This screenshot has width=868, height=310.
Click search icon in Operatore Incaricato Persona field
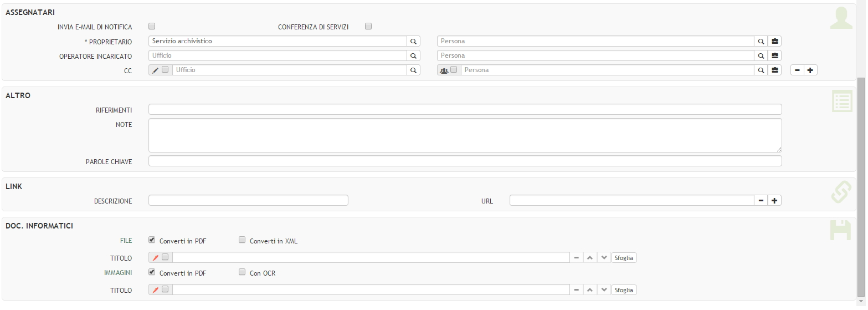pyautogui.click(x=761, y=56)
